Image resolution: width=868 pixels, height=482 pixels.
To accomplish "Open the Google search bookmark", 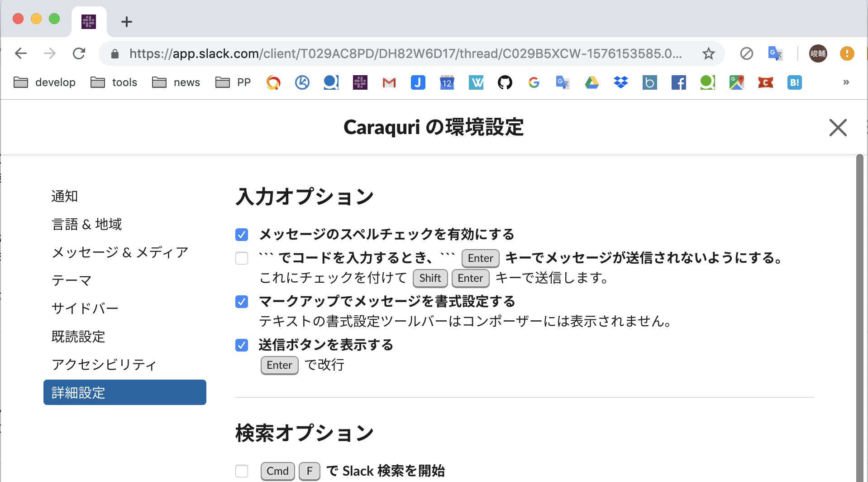I will (x=534, y=82).
